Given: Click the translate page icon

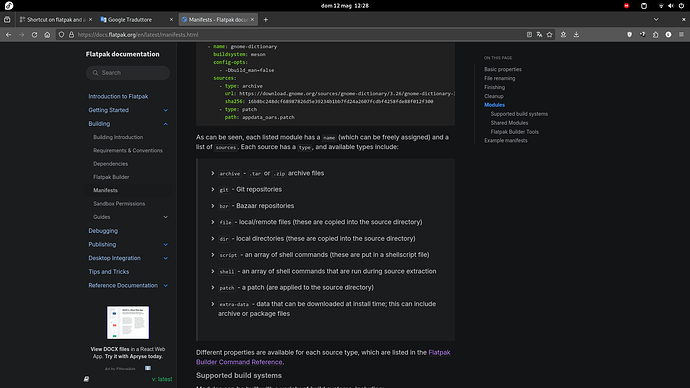Looking at the screenshot, I should pyautogui.click(x=540, y=34).
